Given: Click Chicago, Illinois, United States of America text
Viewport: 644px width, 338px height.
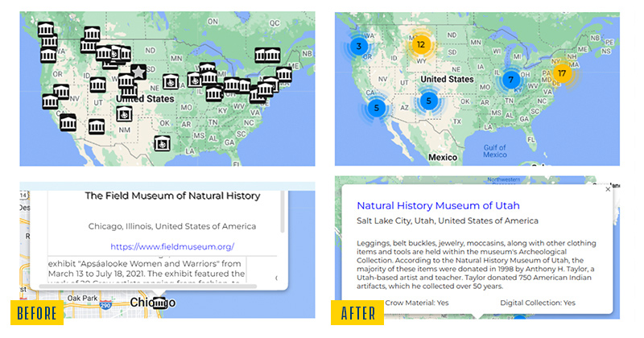Looking at the screenshot, I should pos(172,226).
